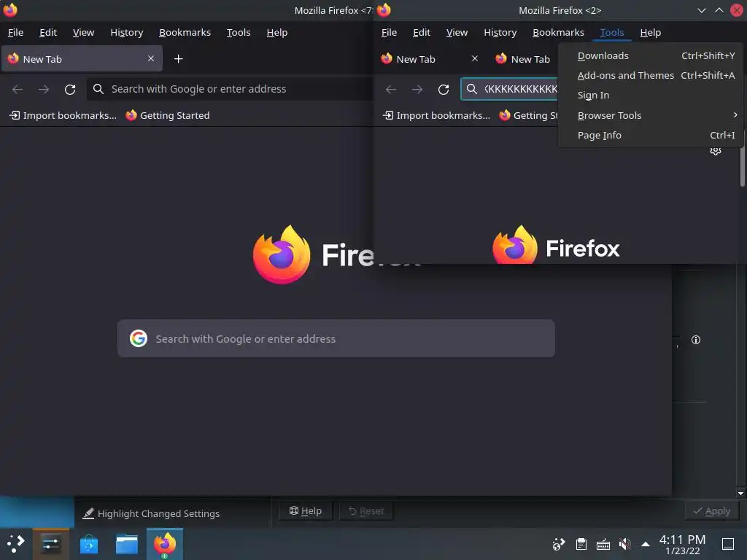Go back in left Firefox window
The image size is (747, 560).
coord(18,89)
